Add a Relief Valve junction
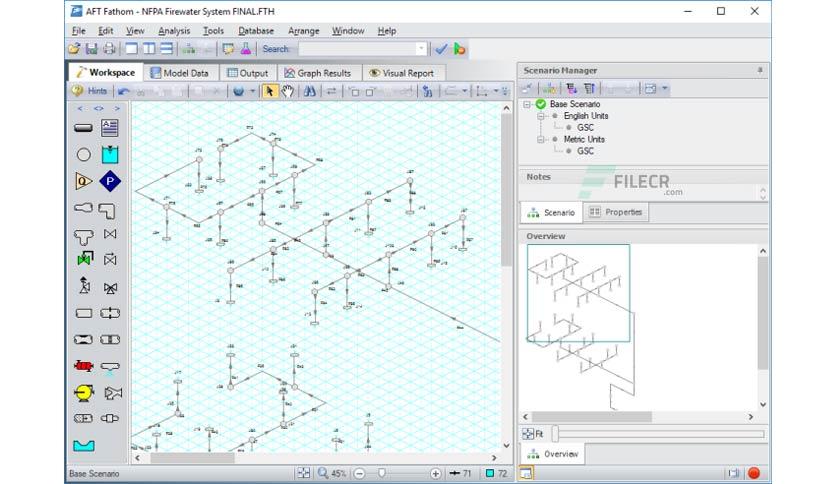The height and width of the screenshot is (484, 836). [84, 286]
